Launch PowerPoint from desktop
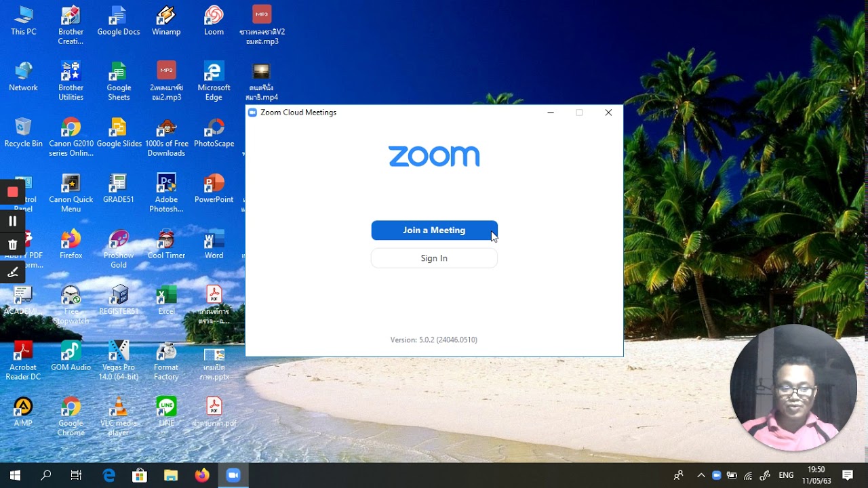Screen dimensions: 868x488 (214, 188)
